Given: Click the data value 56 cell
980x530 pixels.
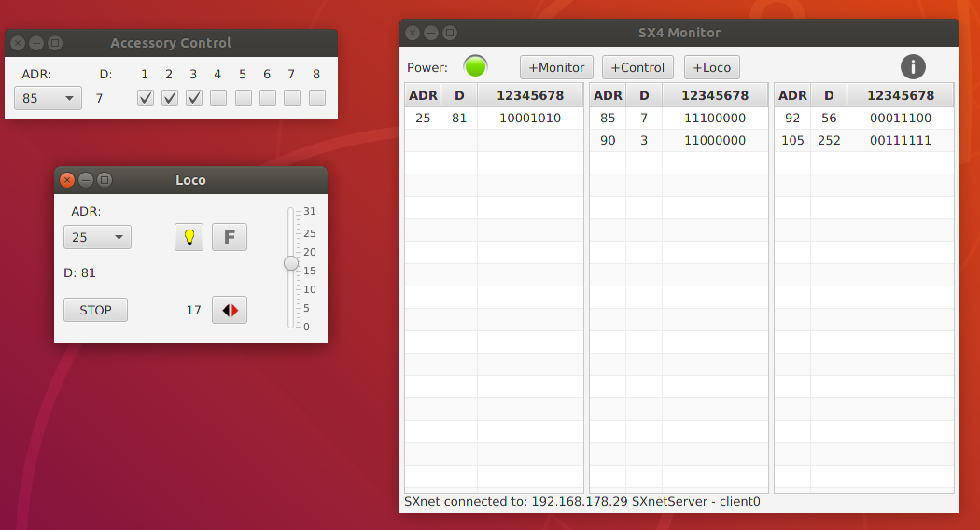Looking at the screenshot, I should [x=829, y=119].
